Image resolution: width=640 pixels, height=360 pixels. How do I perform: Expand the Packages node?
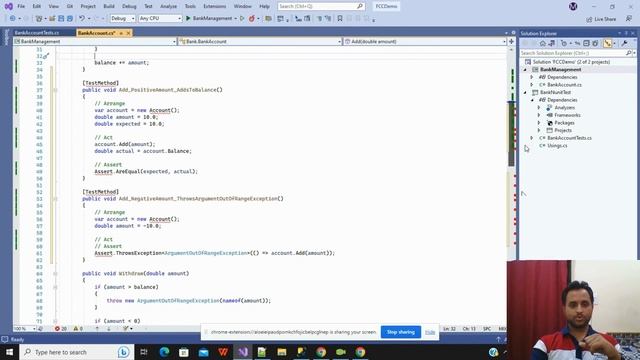click(x=539, y=122)
